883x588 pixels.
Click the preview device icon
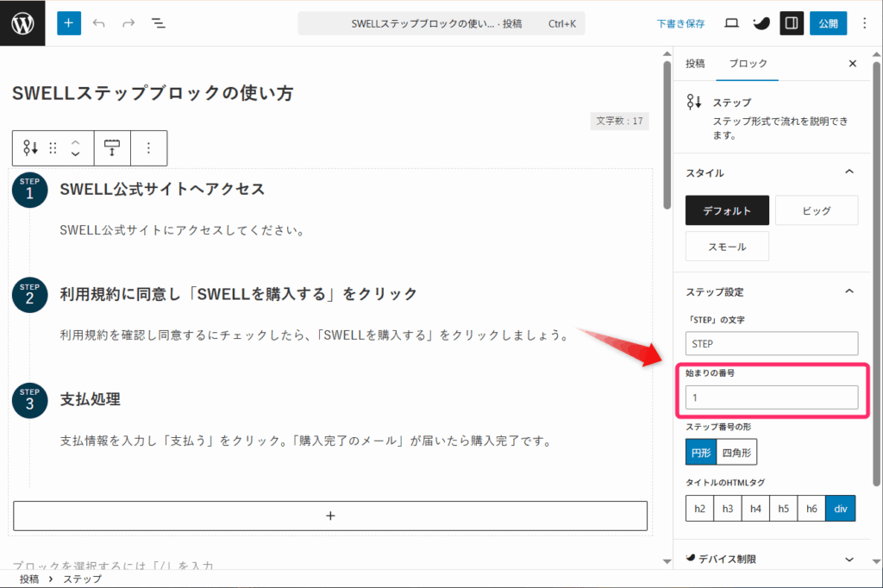[x=731, y=23]
